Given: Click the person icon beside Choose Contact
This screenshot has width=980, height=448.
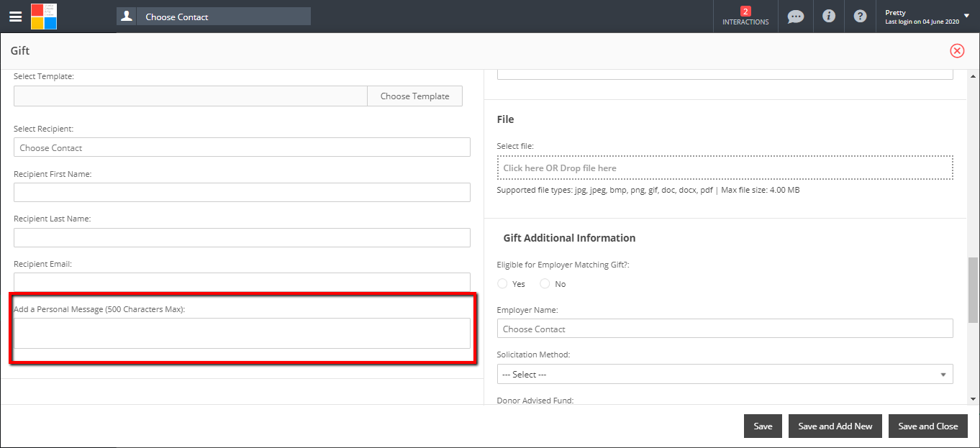Looking at the screenshot, I should pyautogui.click(x=127, y=17).
